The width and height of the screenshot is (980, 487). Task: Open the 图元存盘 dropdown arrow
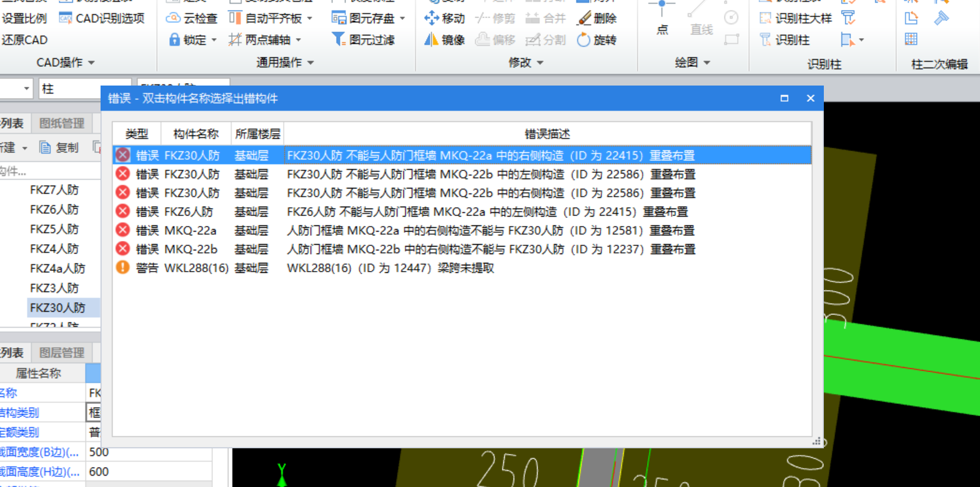coord(402,18)
